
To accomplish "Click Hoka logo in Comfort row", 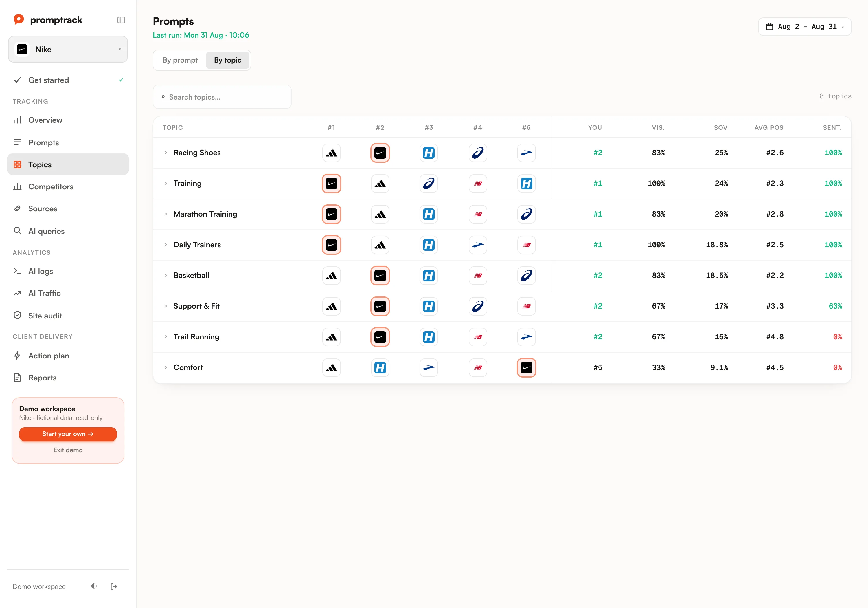I will (x=380, y=367).
